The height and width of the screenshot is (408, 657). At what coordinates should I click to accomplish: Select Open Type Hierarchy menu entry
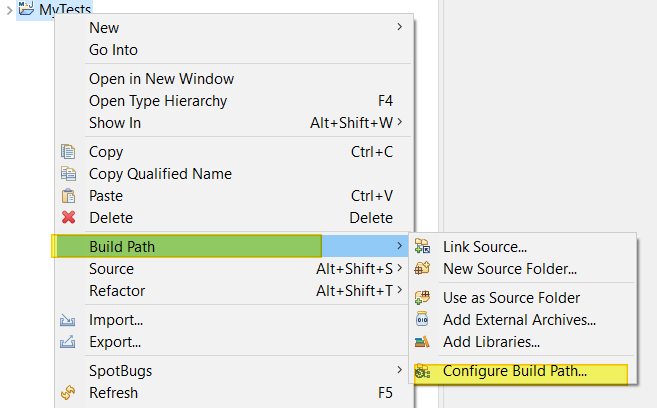tap(158, 101)
